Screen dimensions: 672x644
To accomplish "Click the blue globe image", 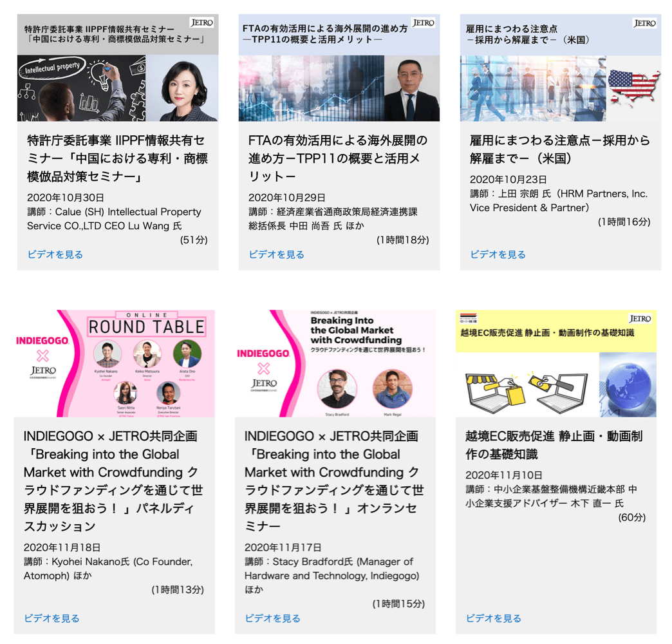I will 628,384.
